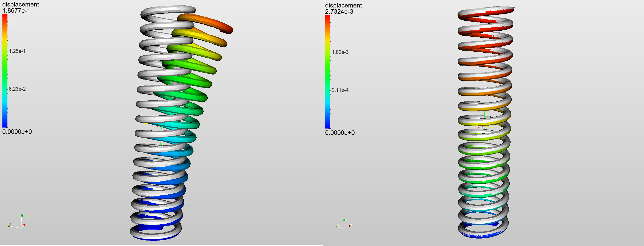This screenshot has height=246, width=644.
Task: Click the displacement title above 2.7324e-3
Action: click(x=344, y=5)
